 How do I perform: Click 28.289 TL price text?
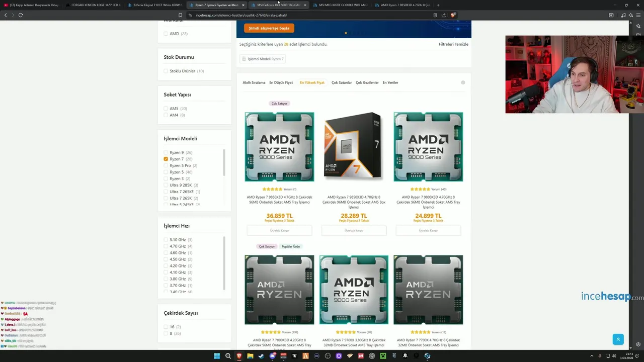pos(354,216)
